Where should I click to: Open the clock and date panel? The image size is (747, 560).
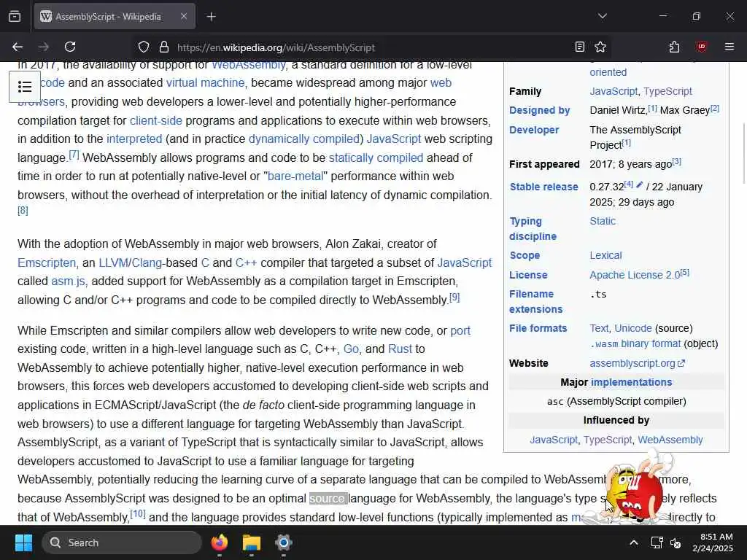pyautogui.click(x=713, y=542)
